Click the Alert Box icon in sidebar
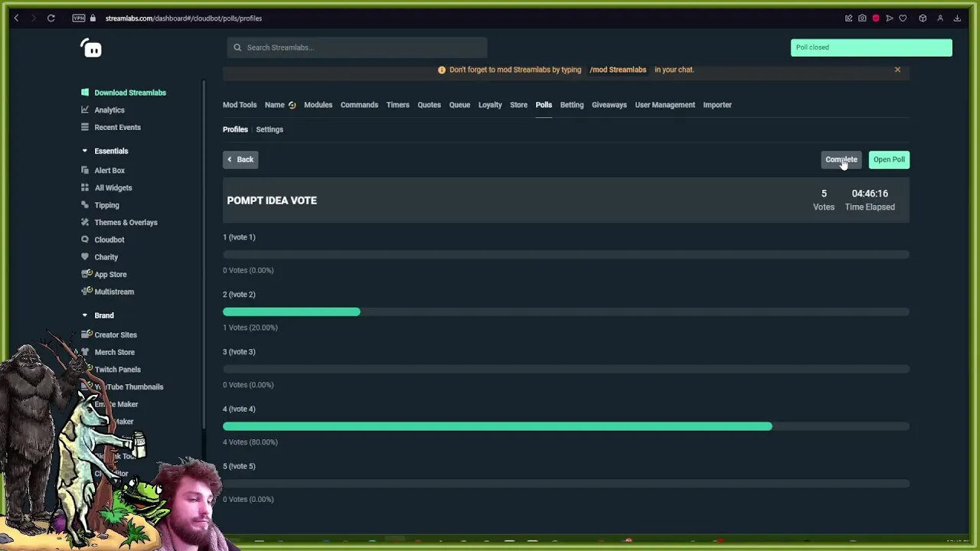 [x=85, y=170]
